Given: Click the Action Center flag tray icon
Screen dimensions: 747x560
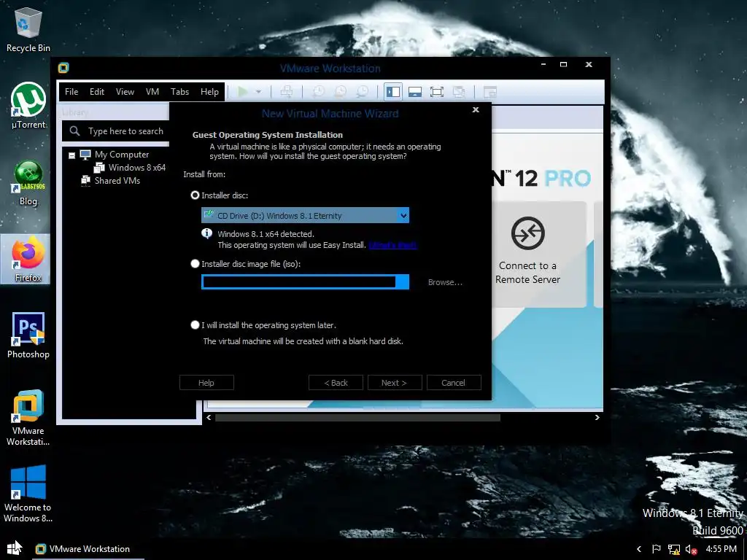Looking at the screenshot, I should click(657, 549).
